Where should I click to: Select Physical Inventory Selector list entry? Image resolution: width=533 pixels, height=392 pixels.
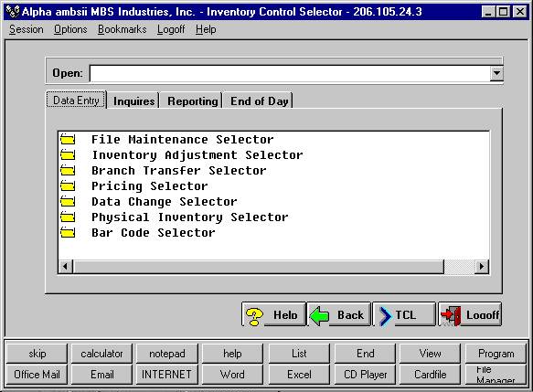click(189, 217)
